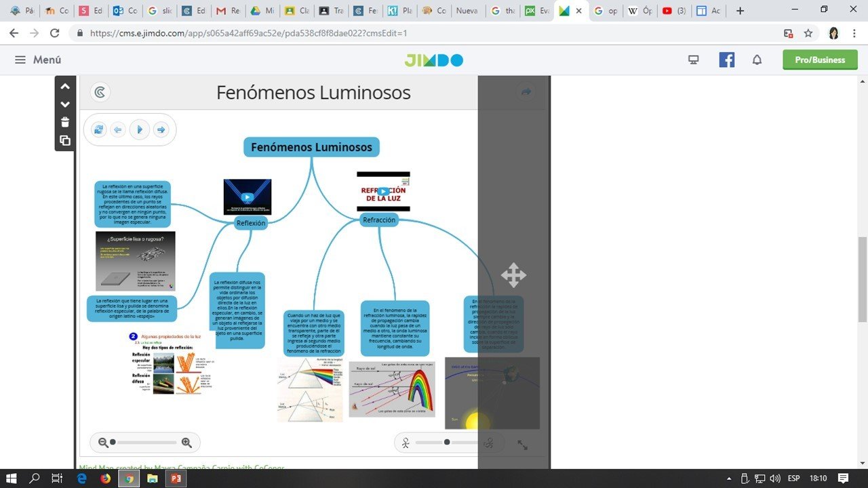868x488 pixels.
Task: Go to the previous mind map step
Action: coord(118,129)
